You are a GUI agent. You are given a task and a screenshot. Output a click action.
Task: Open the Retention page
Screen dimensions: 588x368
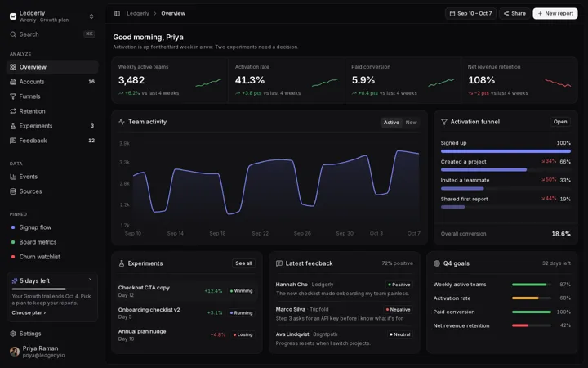[x=52, y=111]
